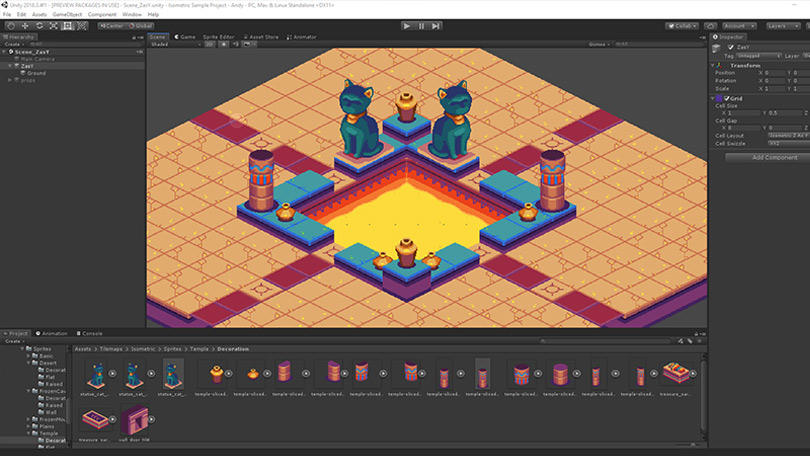Toggle scene lighting sun icon
The width and height of the screenshot is (810, 456).
tap(224, 44)
